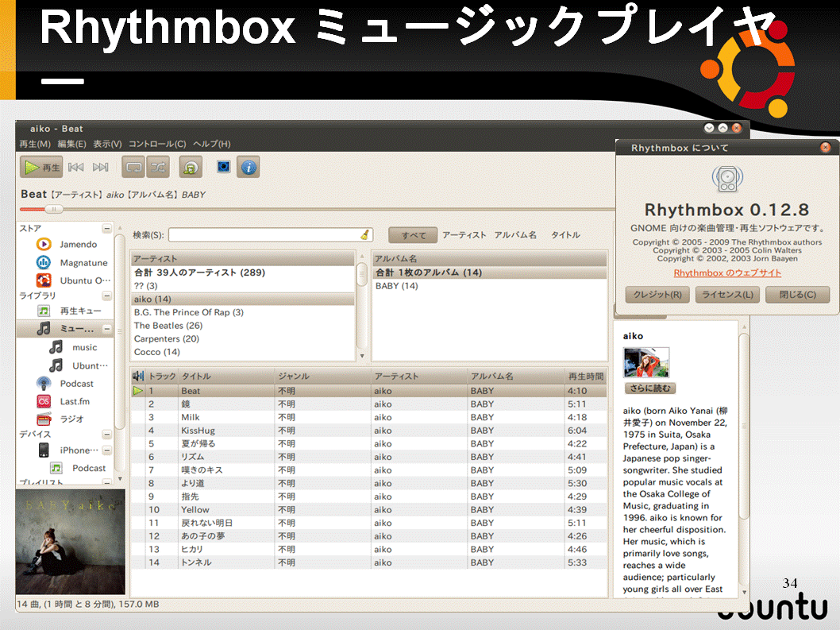
Task: Click 閉じる(C) button in About dialog
Action: click(x=797, y=295)
